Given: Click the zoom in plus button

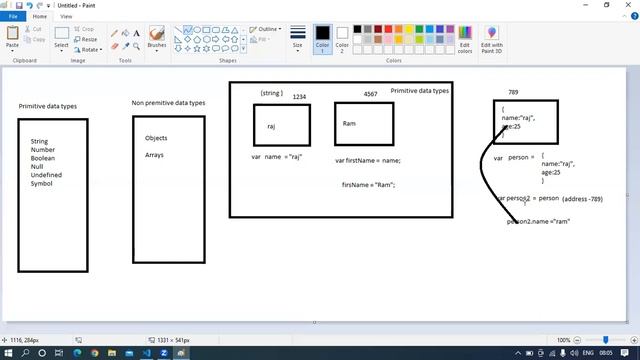Looking at the screenshot, I should [x=634, y=340].
